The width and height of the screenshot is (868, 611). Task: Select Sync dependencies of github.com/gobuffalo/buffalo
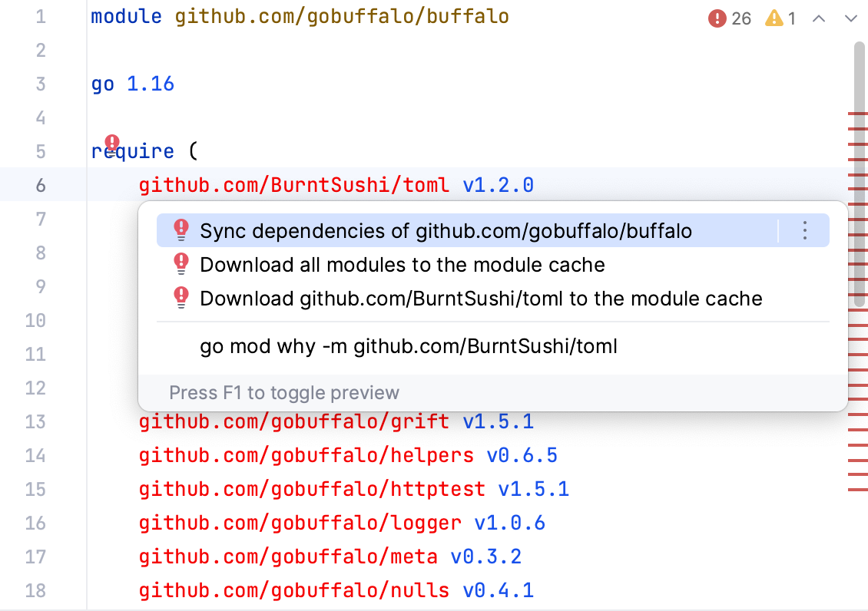[x=492, y=230]
